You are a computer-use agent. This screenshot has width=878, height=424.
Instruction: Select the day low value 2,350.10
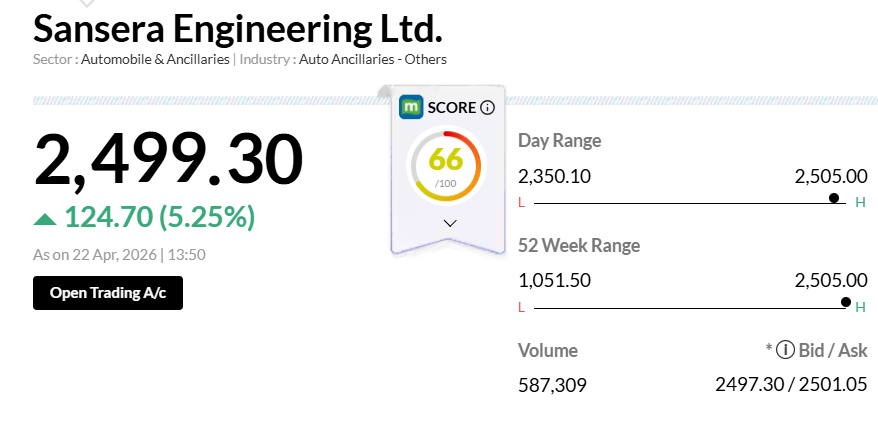tap(554, 177)
